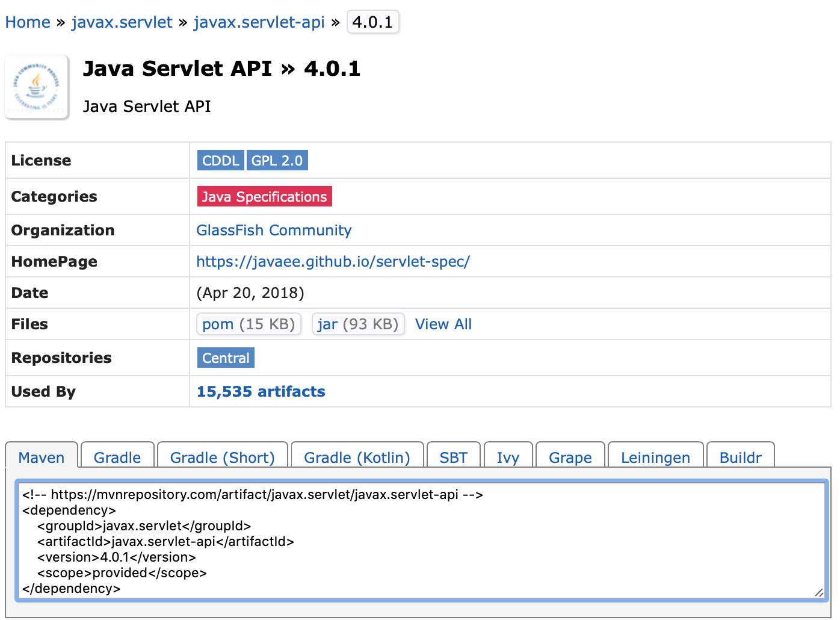Go to Home breadcrumb link
Image resolution: width=840 pixels, height=620 pixels.
28,22
